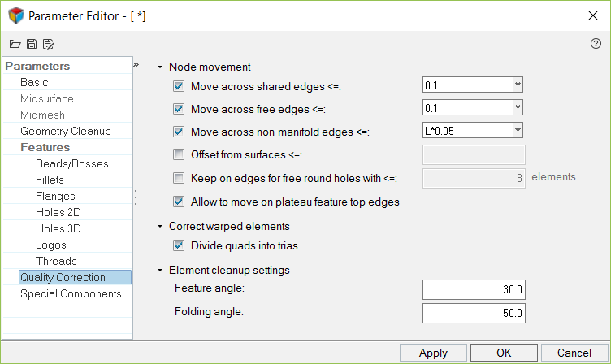Collapse the Node movement section

pyautogui.click(x=160, y=67)
